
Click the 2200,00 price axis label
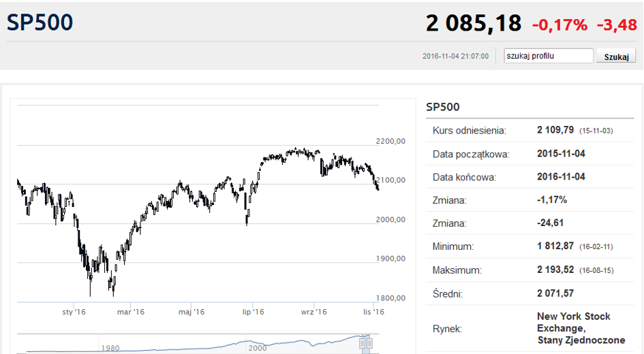pos(390,141)
